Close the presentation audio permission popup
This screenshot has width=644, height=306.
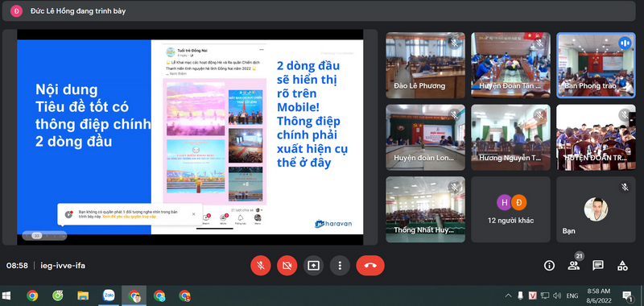[194, 214]
